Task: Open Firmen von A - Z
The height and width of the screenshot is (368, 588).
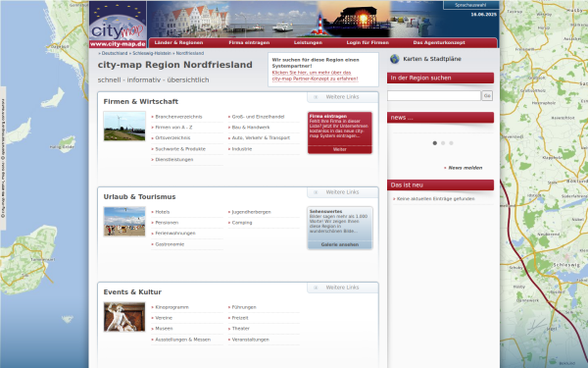Action: click(x=173, y=128)
